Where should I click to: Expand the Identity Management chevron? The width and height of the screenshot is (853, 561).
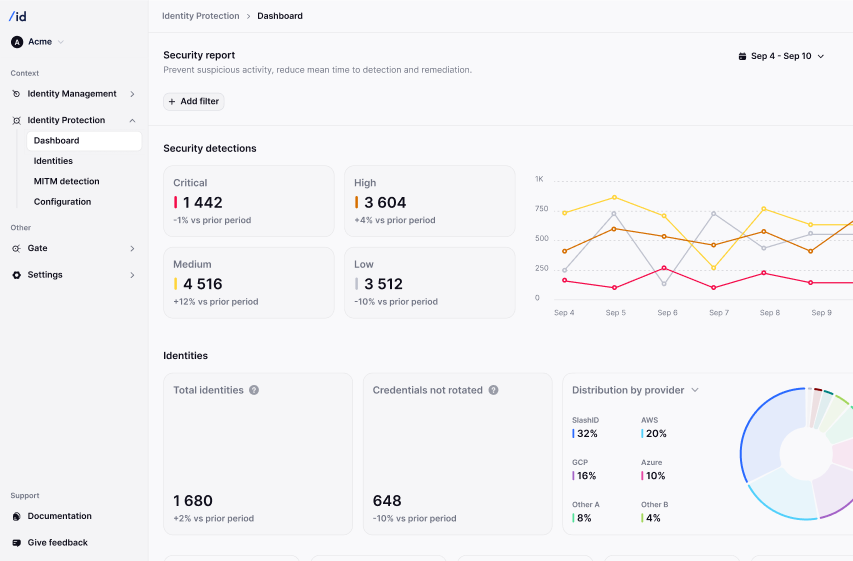(132, 94)
